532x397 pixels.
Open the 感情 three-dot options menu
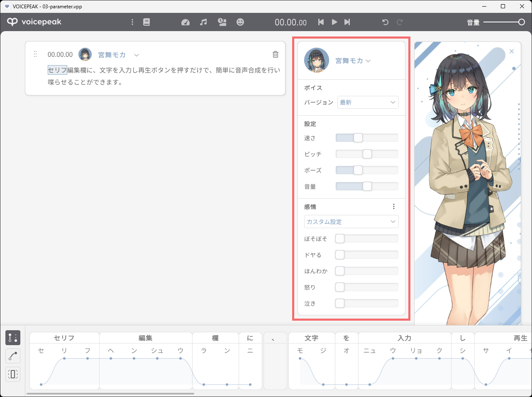tap(394, 207)
